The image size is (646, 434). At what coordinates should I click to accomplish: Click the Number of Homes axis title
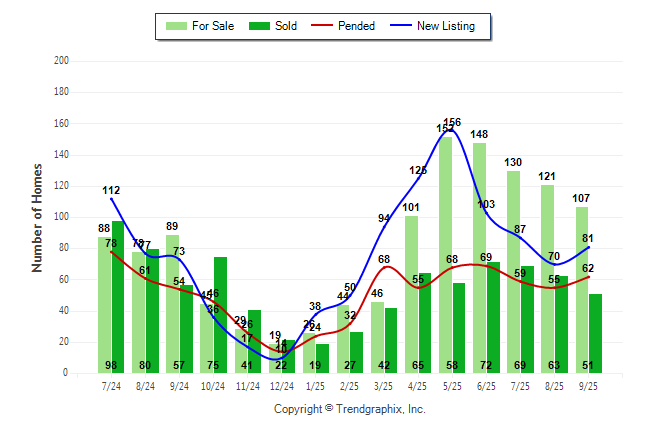tap(38, 217)
